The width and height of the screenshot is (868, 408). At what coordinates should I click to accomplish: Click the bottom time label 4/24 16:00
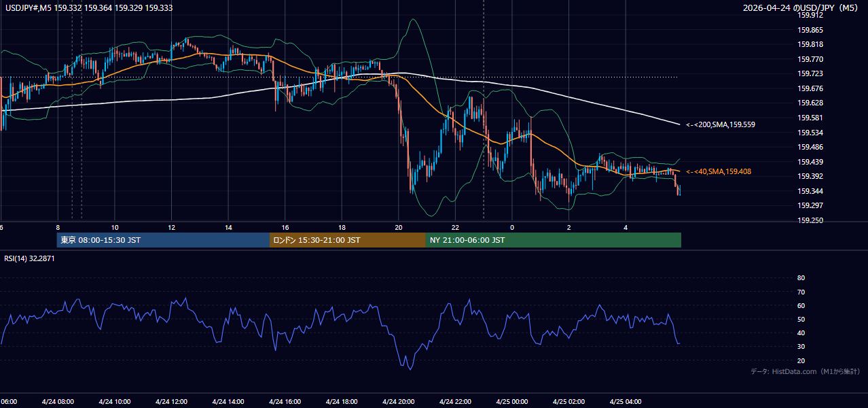pyautogui.click(x=285, y=402)
